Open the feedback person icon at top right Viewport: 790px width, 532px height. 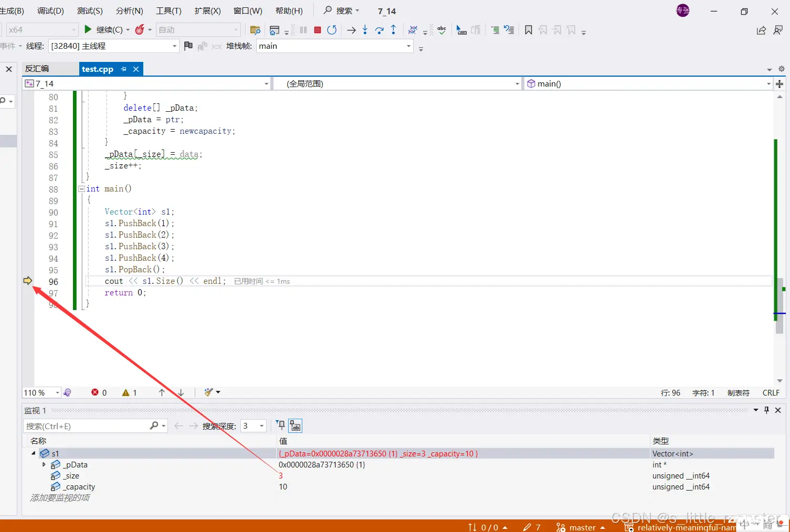click(x=778, y=30)
